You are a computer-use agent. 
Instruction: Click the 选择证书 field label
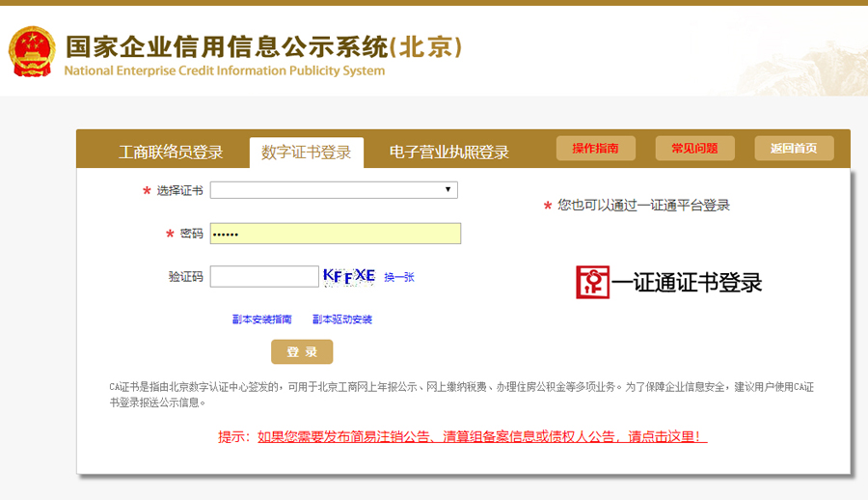pyautogui.click(x=180, y=191)
